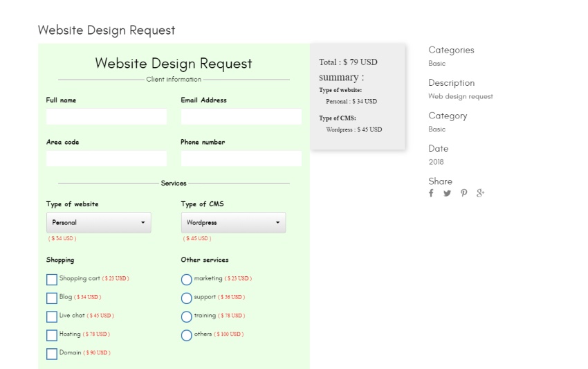The width and height of the screenshot is (588, 369).
Task: Focus the Area code input
Action: click(x=107, y=159)
